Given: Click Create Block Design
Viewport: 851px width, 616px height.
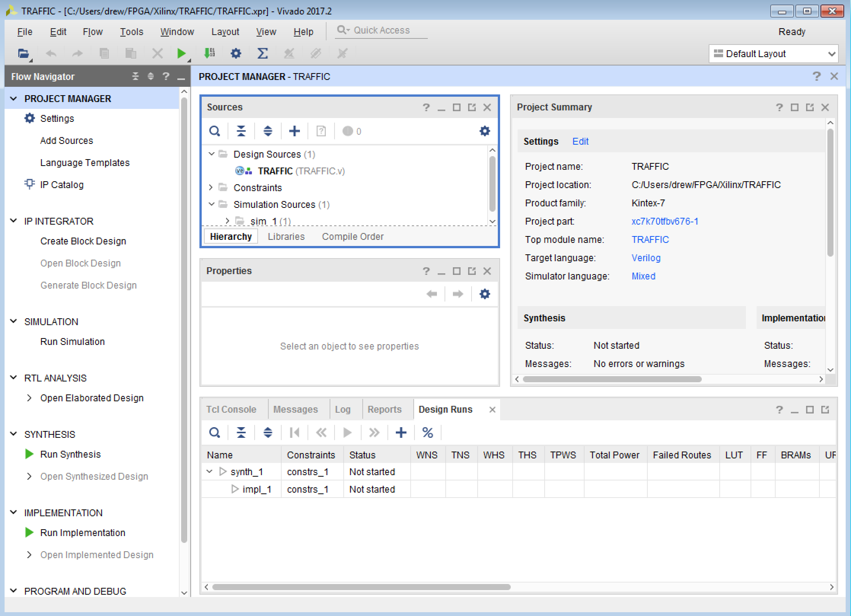Looking at the screenshot, I should tap(83, 241).
